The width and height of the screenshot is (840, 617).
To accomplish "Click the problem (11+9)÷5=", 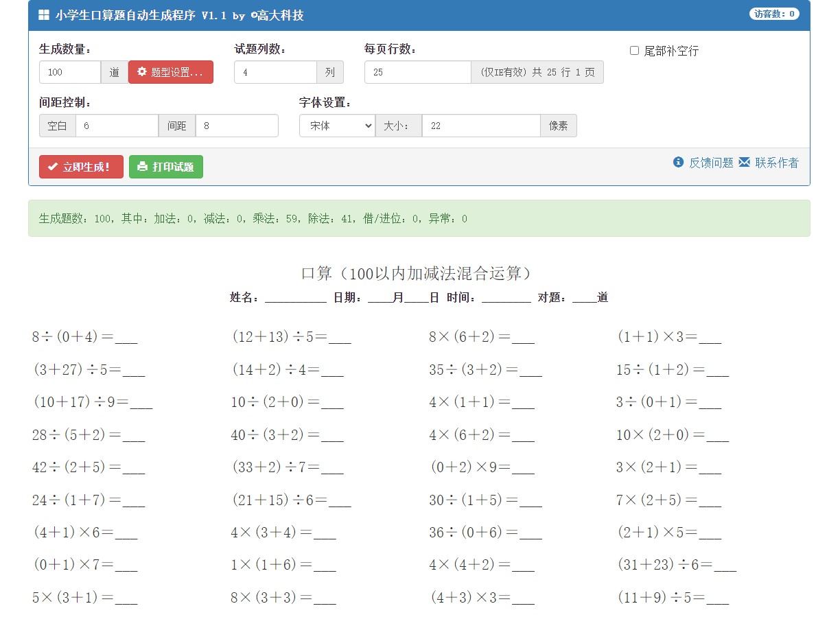I will pyautogui.click(x=673, y=598).
